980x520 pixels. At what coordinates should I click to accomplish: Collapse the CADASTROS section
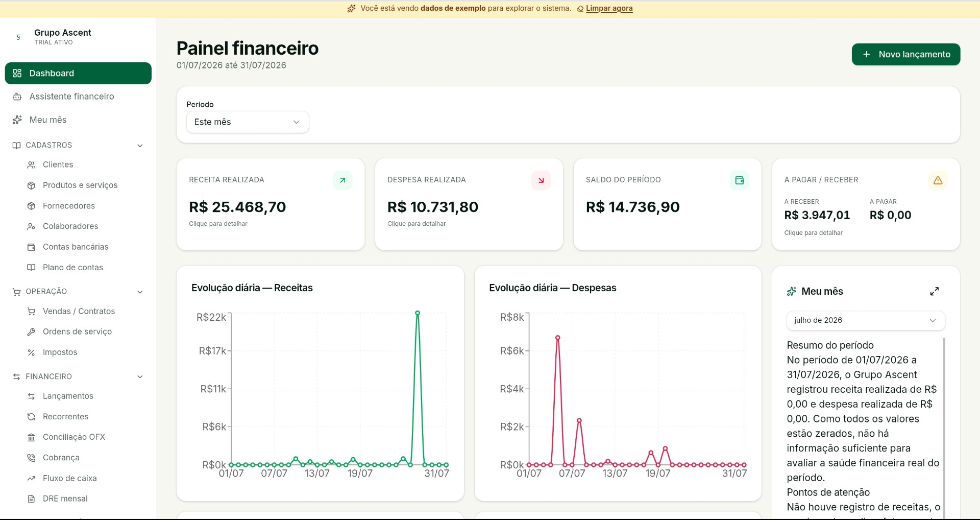point(140,146)
